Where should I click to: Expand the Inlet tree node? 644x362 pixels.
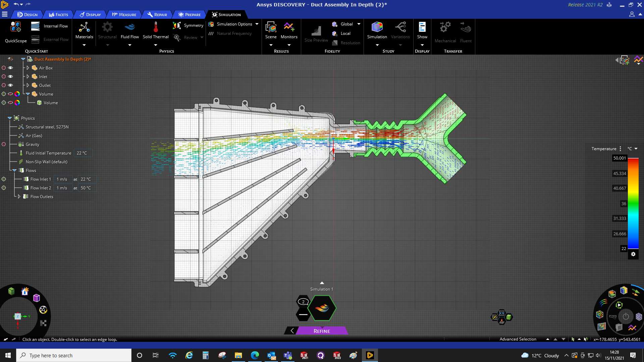pos(28,76)
